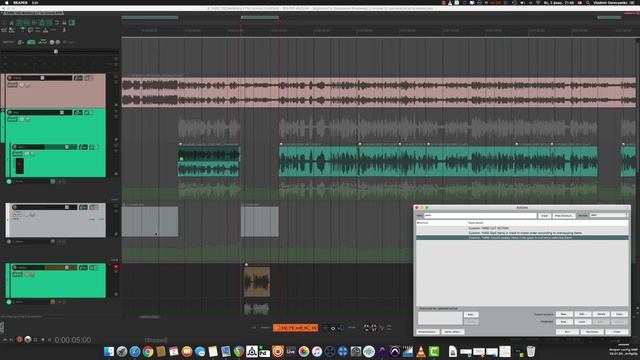This screenshot has width=640, height=360.
Task: Click Copy in the Custom actions row
Action: 619,314
